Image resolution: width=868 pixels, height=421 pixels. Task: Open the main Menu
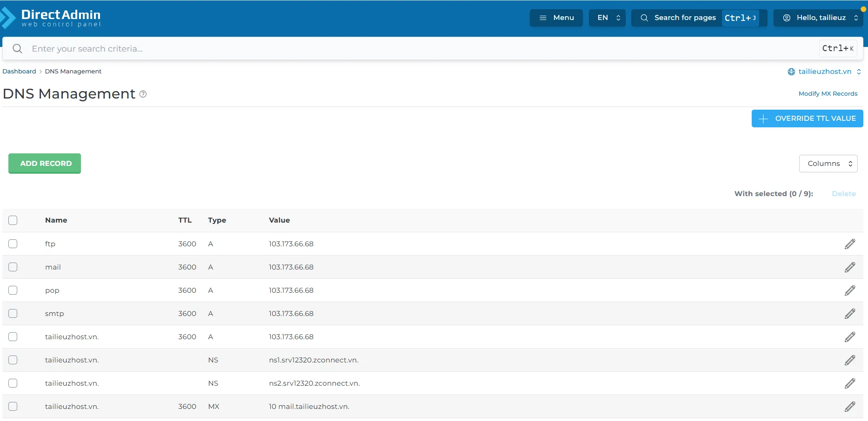point(556,18)
